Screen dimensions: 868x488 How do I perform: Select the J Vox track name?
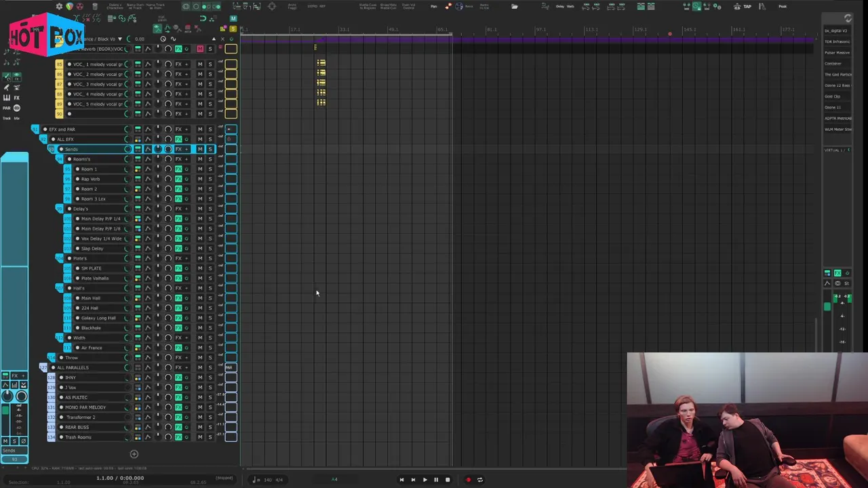point(71,388)
